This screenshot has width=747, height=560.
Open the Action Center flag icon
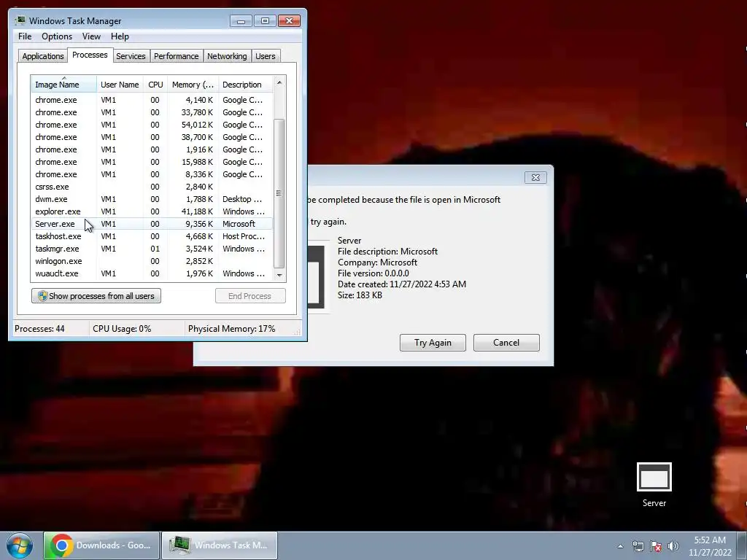(656, 546)
